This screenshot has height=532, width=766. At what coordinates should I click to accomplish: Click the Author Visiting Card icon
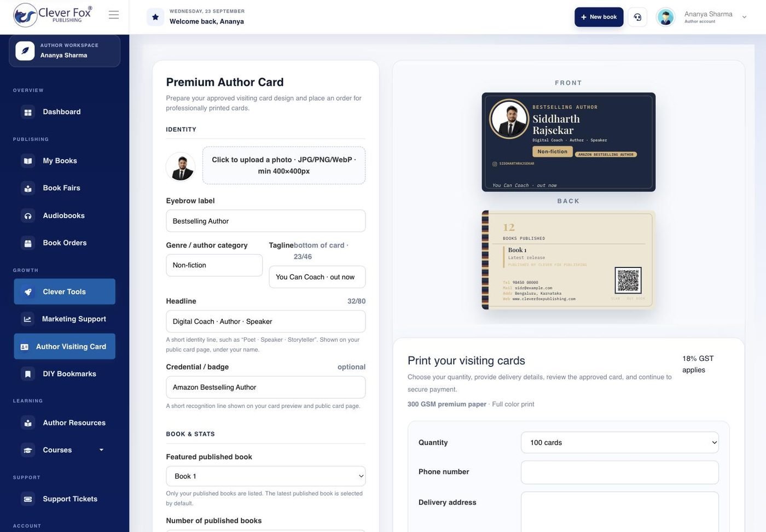[x=24, y=347]
